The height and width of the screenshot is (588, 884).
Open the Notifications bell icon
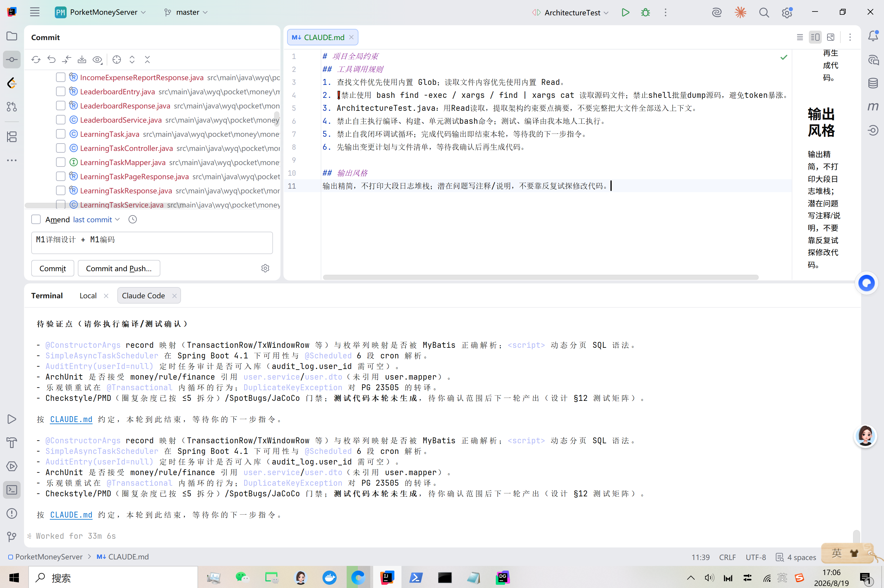tap(873, 36)
